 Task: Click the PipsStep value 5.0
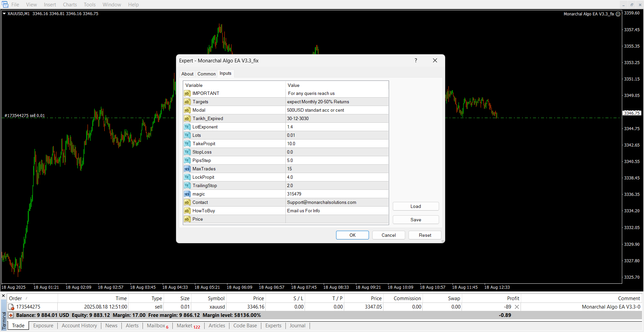[337, 160]
